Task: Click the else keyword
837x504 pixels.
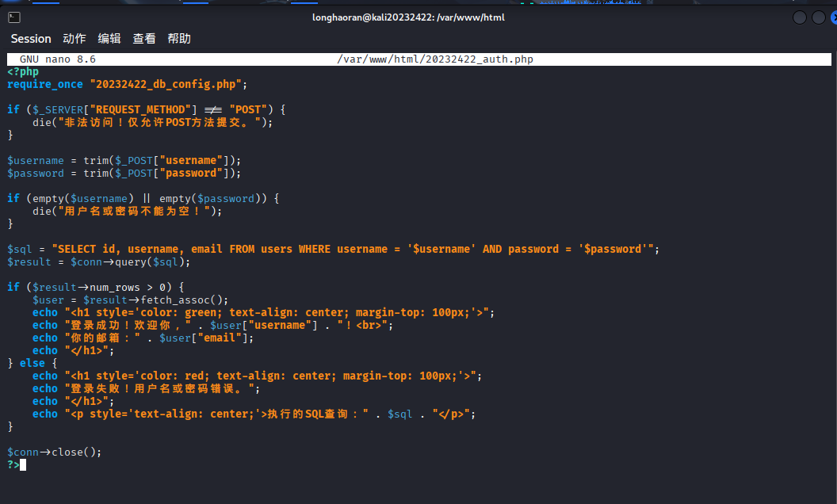Action: coord(32,364)
